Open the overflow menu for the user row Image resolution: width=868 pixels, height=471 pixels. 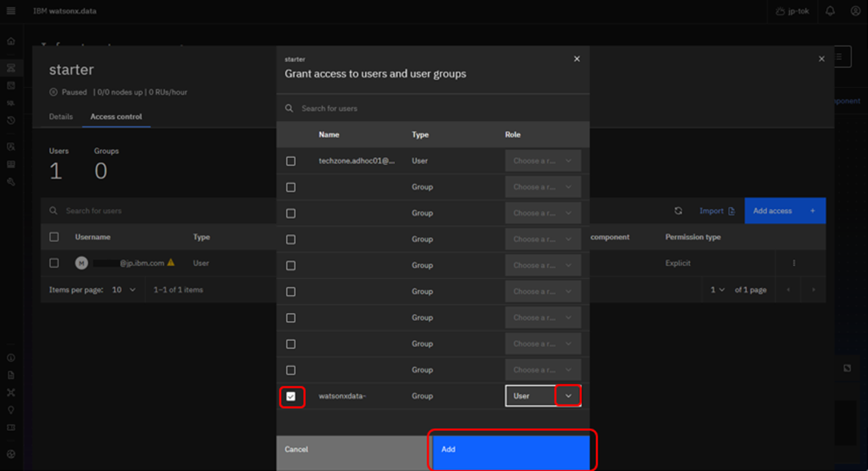[794, 263]
